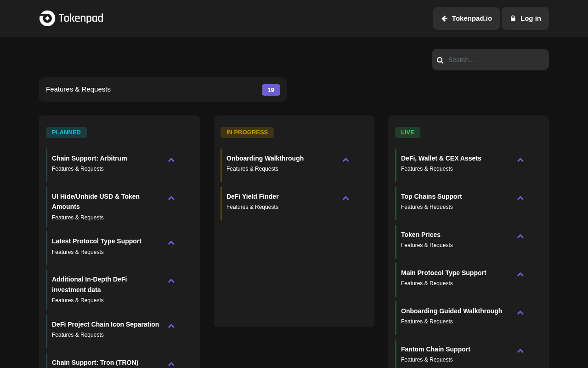Upvote Onboarding Walkthrough in progress item

(345, 160)
